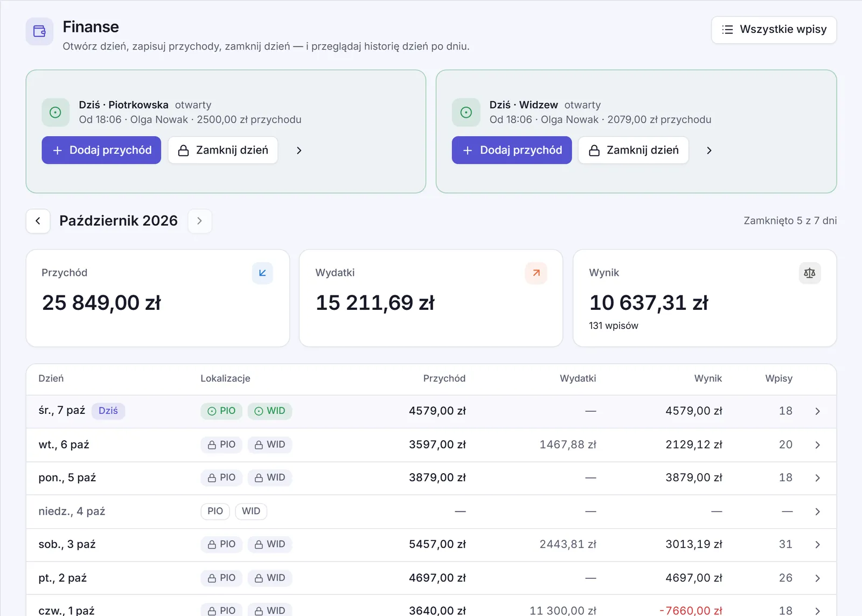Expand Piotrkowska day details chevron

tap(299, 150)
